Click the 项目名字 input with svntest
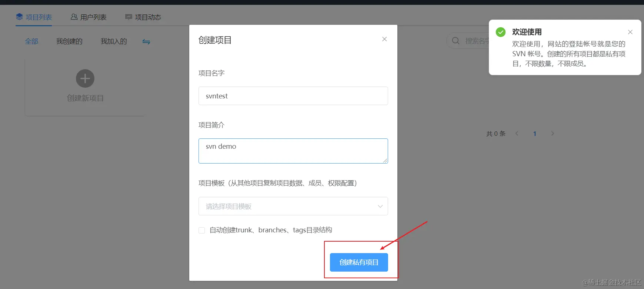The height and width of the screenshot is (289, 644). (293, 96)
